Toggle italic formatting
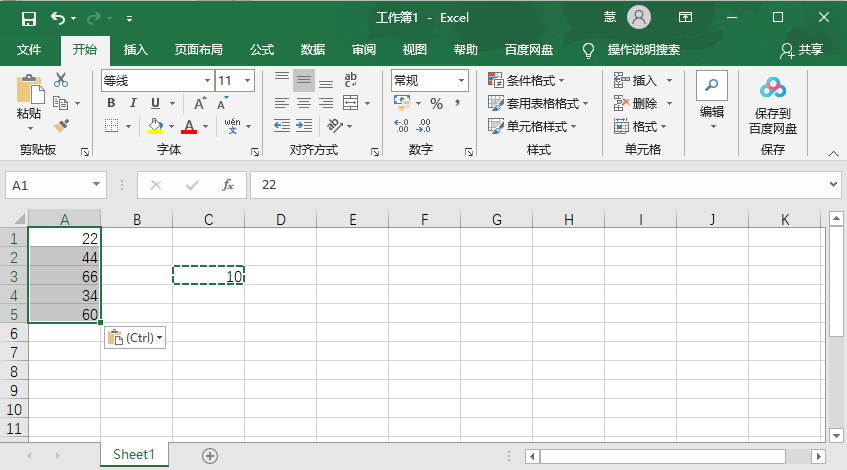847x470 pixels. [133, 103]
